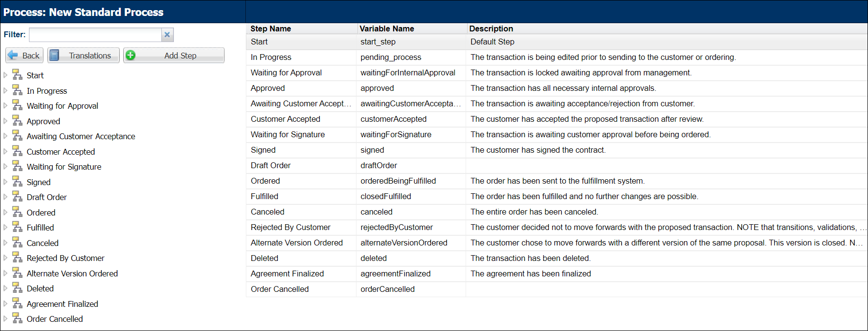Select the Customer Accepted tree item

61,151
